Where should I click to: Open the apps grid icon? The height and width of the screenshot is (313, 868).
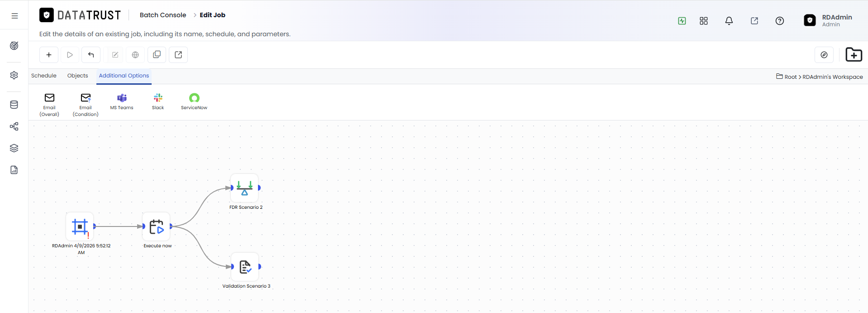click(704, 21)
